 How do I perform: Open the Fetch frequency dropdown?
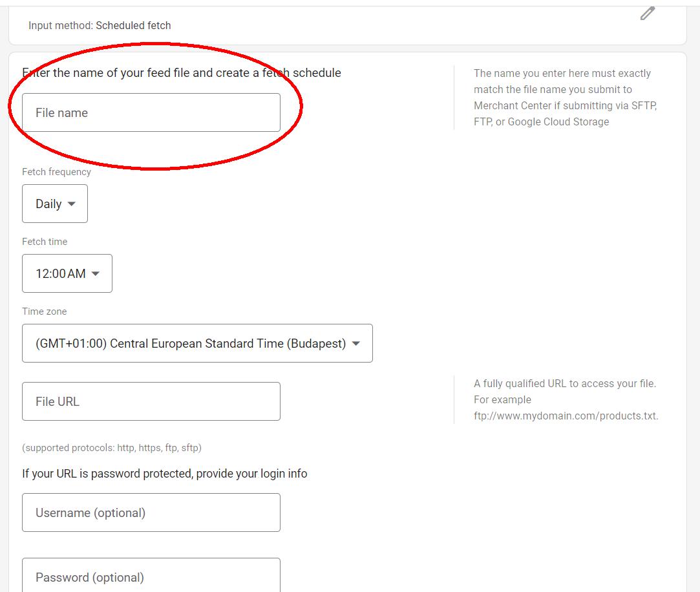coord(55,204)
